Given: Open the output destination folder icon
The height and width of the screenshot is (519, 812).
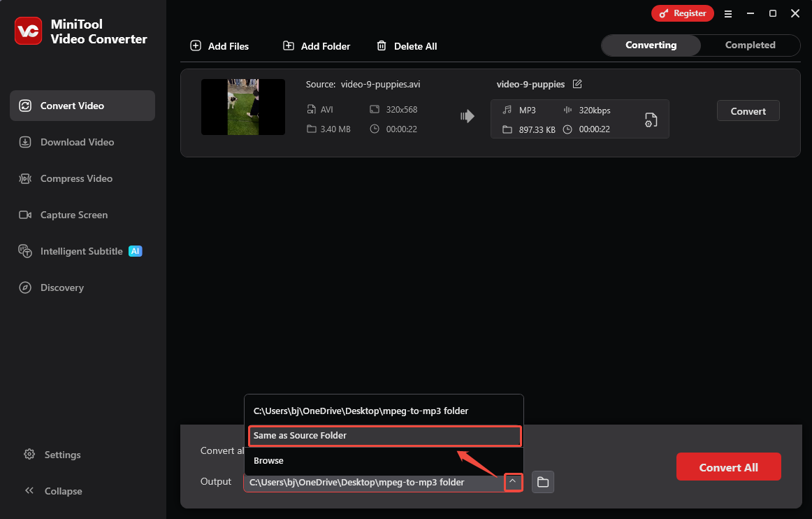Looking at the screenshot, I should coord(543,482).
